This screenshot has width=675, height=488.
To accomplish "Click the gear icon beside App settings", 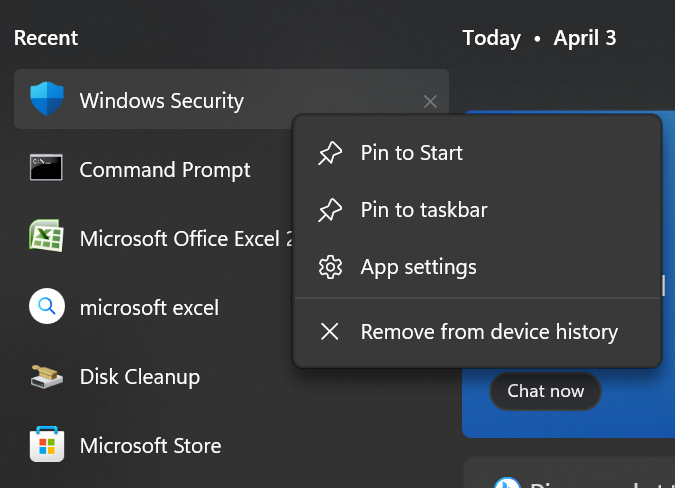I will [x=330, y=267].
